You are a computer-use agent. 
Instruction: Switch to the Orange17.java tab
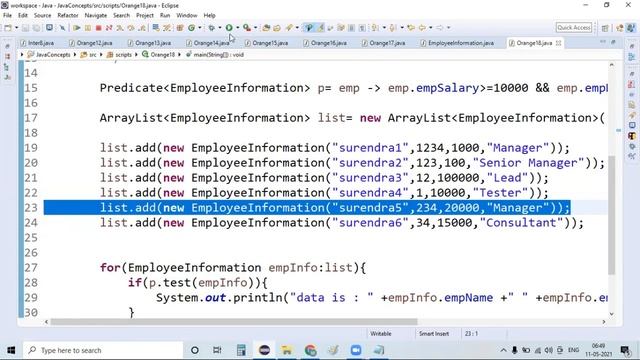coord(384,43)
